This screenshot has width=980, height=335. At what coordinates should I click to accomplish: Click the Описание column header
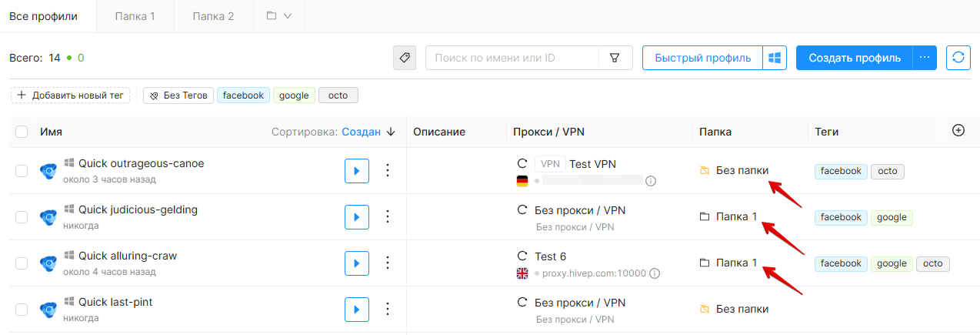pos(439,132)
